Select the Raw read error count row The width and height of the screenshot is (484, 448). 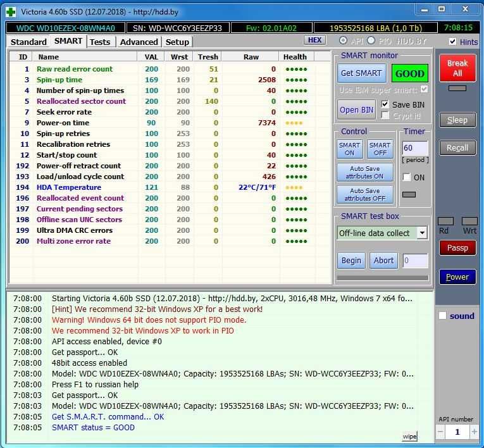[170, 69]
